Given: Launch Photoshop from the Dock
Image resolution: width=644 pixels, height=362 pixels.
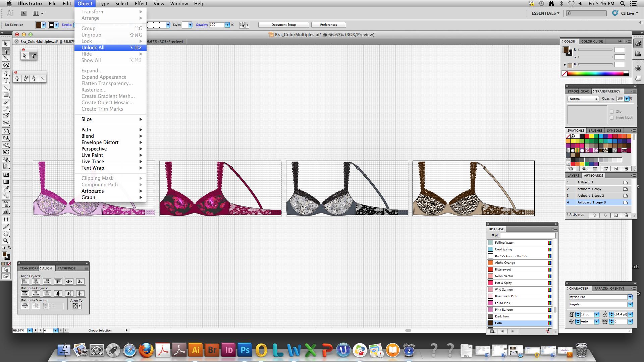Looking at the screenshot, I should click(245, 350).
